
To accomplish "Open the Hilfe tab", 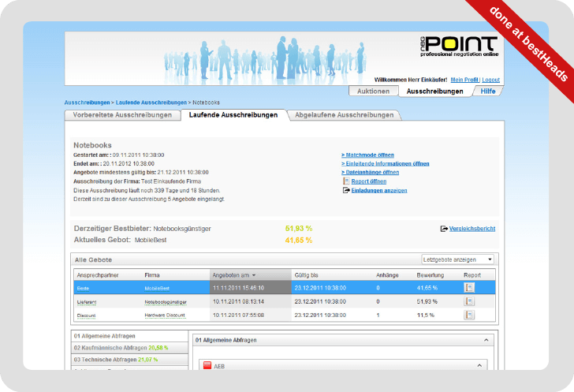I will click(488, 91).
